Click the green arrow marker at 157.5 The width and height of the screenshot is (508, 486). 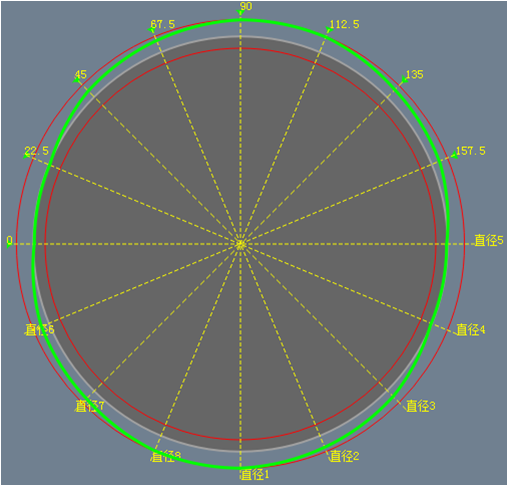pyautogui.click(x=454, y=155)
